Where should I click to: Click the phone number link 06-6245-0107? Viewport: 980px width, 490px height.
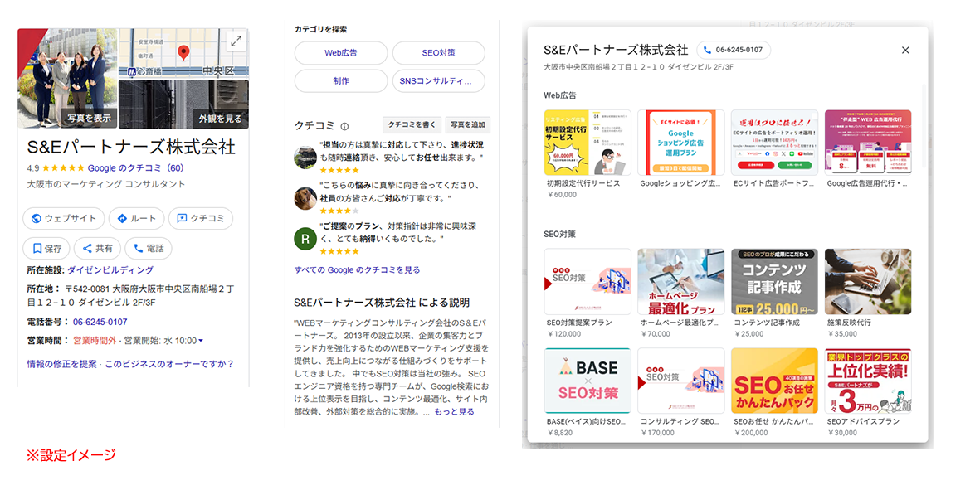click(100, 322)
